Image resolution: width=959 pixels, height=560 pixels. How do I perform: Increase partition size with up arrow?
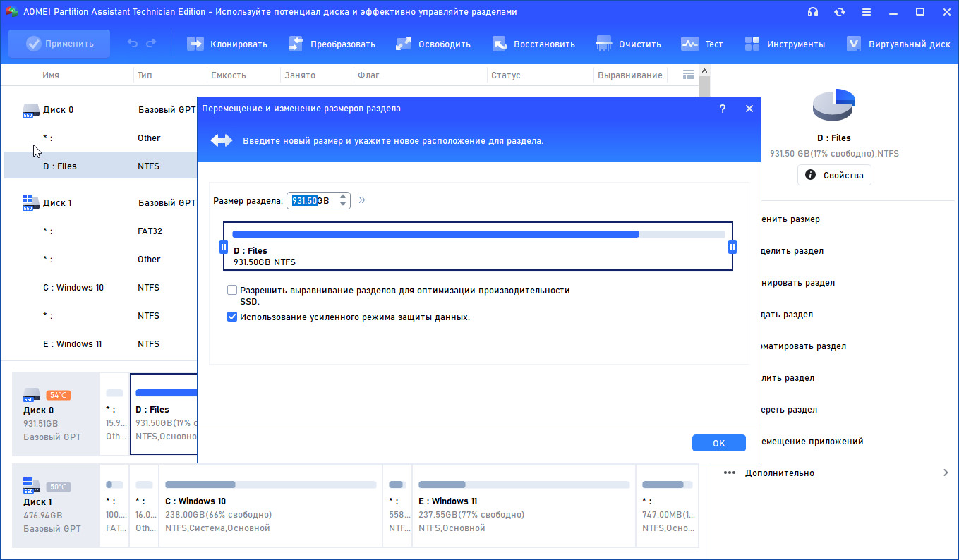343,197
